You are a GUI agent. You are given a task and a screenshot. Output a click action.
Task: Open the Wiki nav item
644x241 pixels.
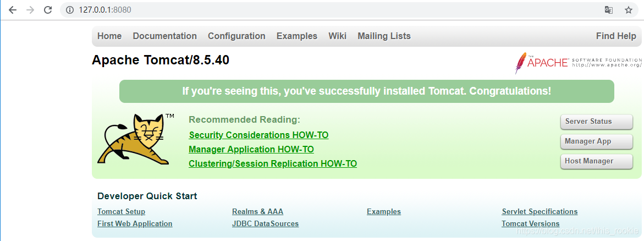coord(338,36)
